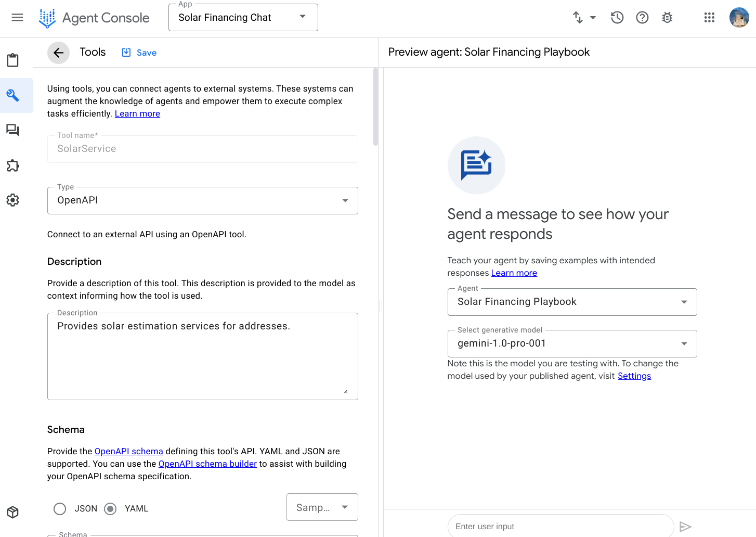Open the user account avatar
Viewport: 756px width, 537px height.
pyautogui.click(x=739, y=18)
